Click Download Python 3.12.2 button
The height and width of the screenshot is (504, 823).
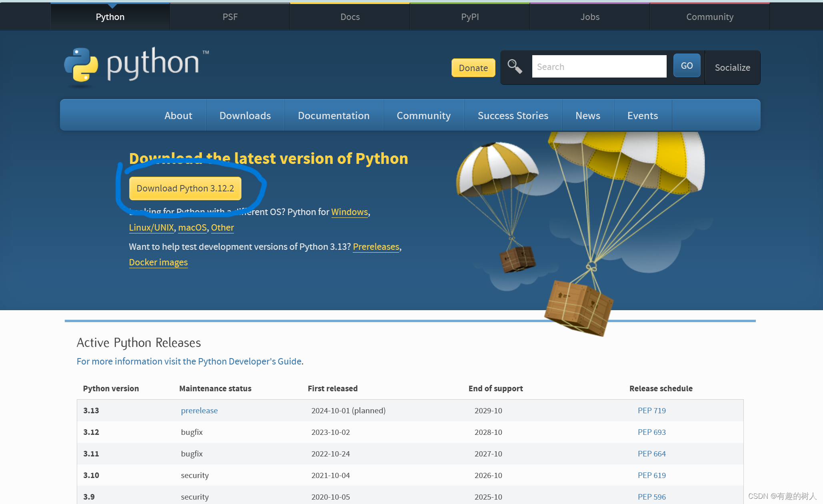(185, 188)
